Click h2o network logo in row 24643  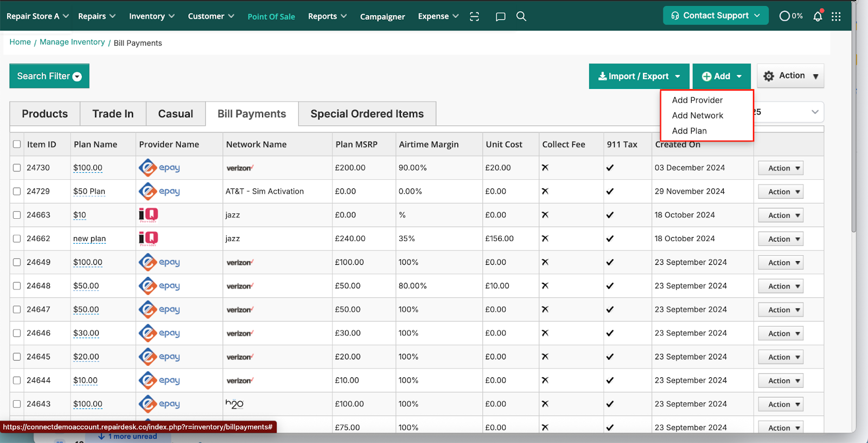234,404
